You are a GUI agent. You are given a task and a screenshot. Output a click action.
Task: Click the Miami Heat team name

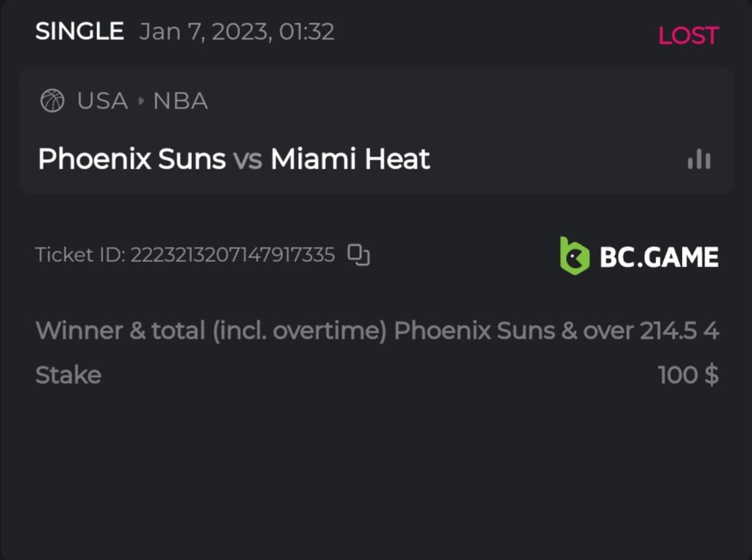point(350,159)
